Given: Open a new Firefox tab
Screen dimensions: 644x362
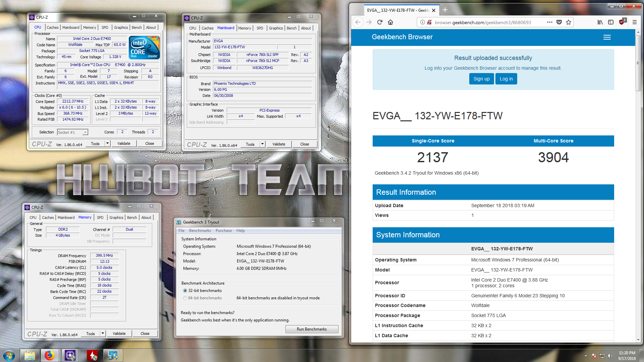Looking at the screenshot, I should [x=445, y=10].
